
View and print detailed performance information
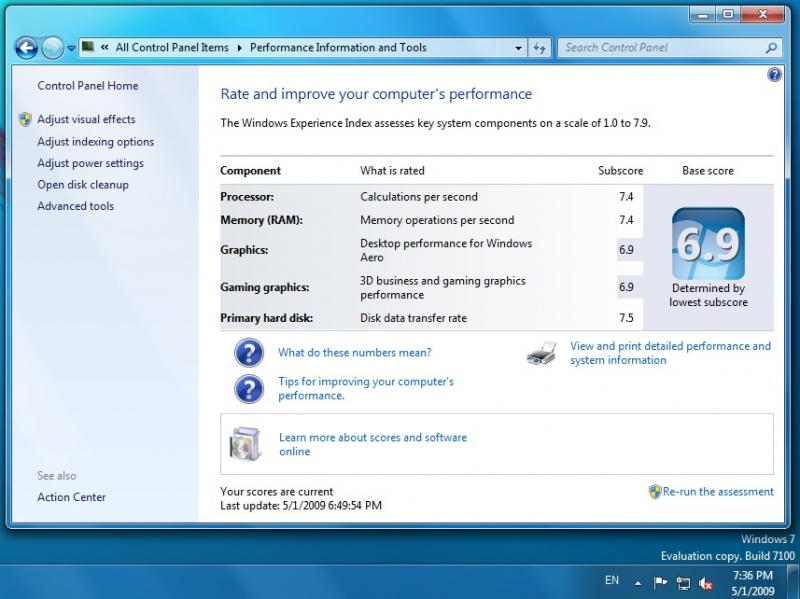(x=670, y=353)
